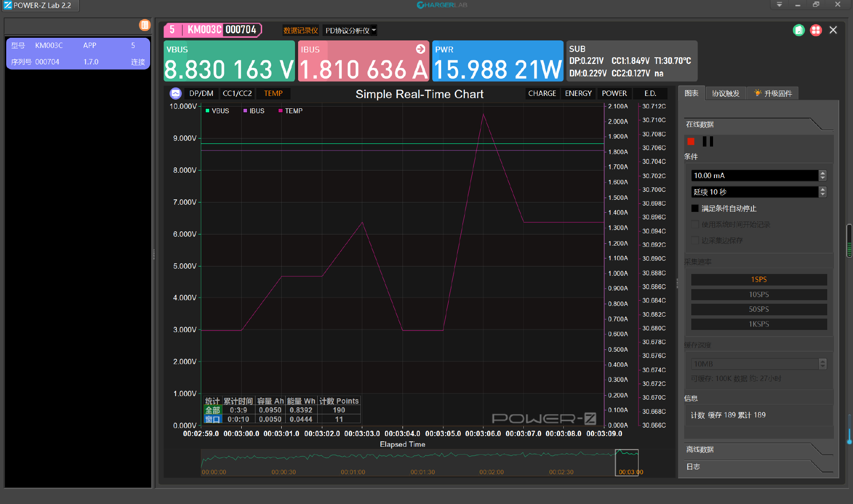Open the PD协议分析仪 dropdown
This screenshot has width=853, height=504.
[350, 30]
